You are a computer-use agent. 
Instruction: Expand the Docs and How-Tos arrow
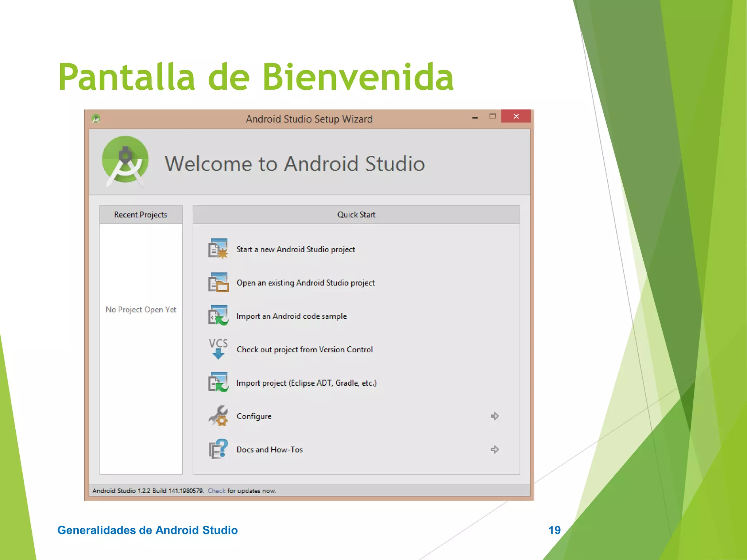495,450
